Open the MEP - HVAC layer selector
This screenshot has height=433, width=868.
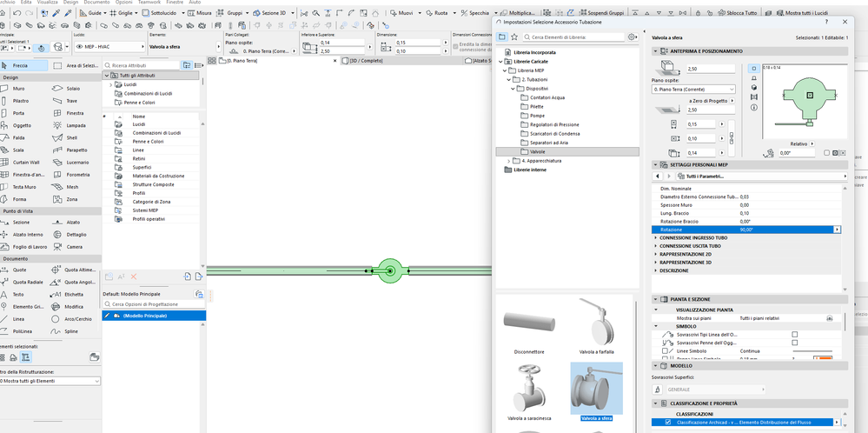pyautogui.click(x=109, y=47)
